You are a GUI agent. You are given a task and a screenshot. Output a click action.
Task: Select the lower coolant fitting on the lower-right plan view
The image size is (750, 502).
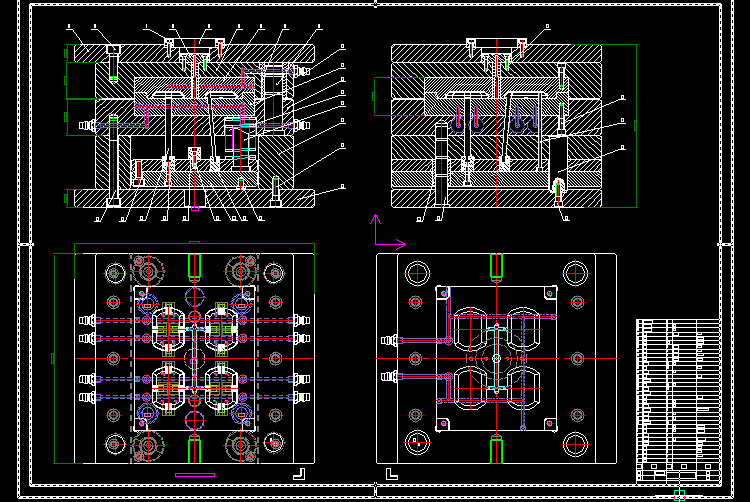pyautogui.click(x=389, y=377)
